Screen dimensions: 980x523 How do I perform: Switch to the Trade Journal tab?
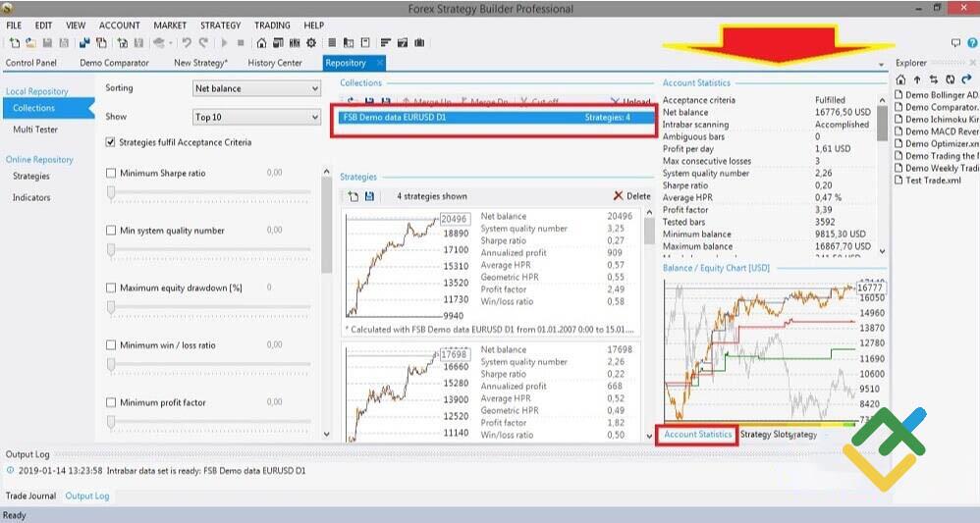click(30, 497)
